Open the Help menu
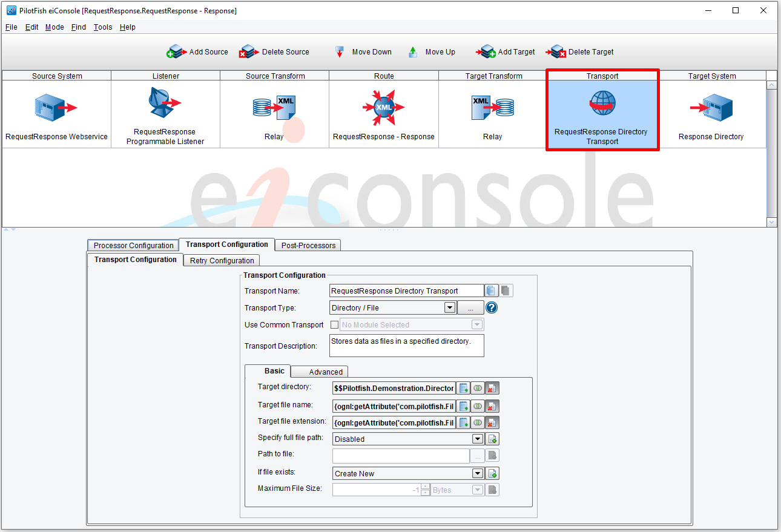The height and width of the screenshot is (532, 781). [127, 27]
